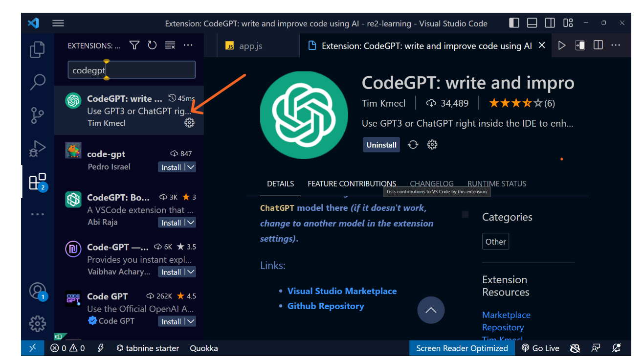Click the extensions search input field

click(132, 70)
